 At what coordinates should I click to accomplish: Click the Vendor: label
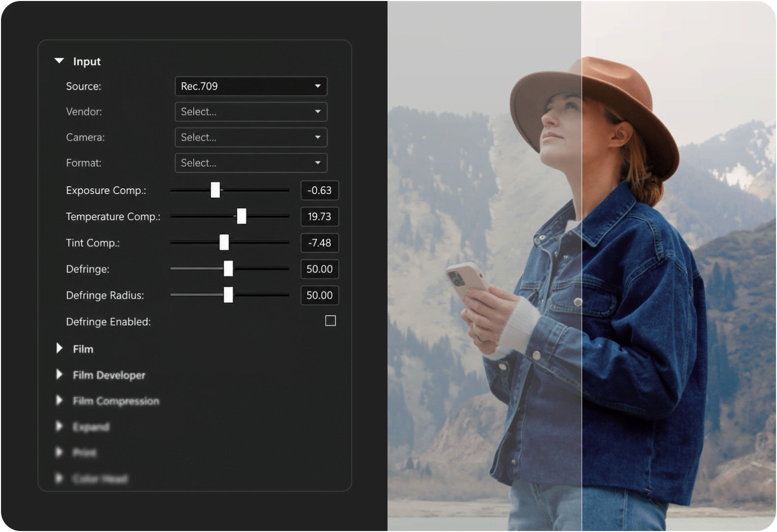(84, 112)
